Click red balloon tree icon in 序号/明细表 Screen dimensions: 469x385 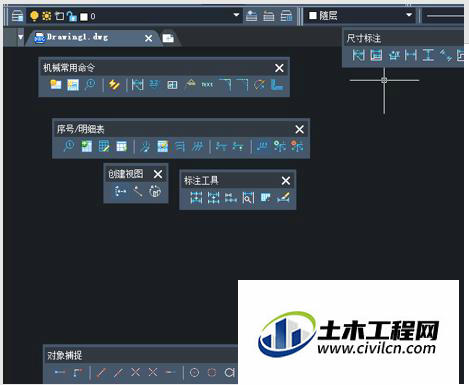click(x=297, y=146)
